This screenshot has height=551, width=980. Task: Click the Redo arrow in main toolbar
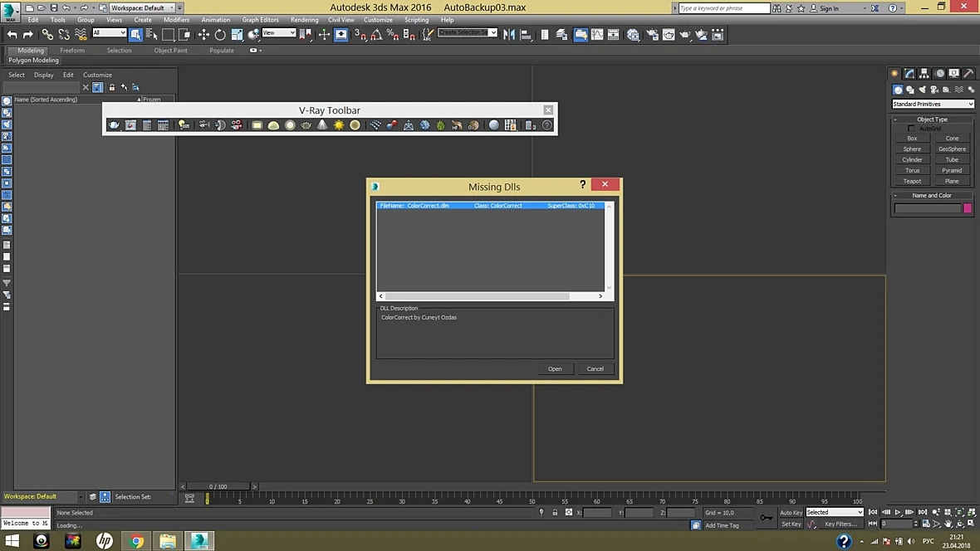pos(27,35)
